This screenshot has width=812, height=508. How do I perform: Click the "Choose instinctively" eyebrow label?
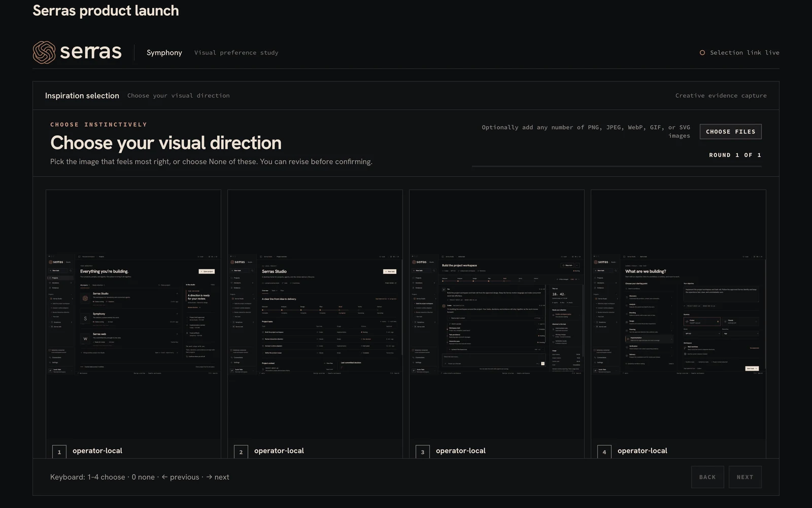click(98, 124)
